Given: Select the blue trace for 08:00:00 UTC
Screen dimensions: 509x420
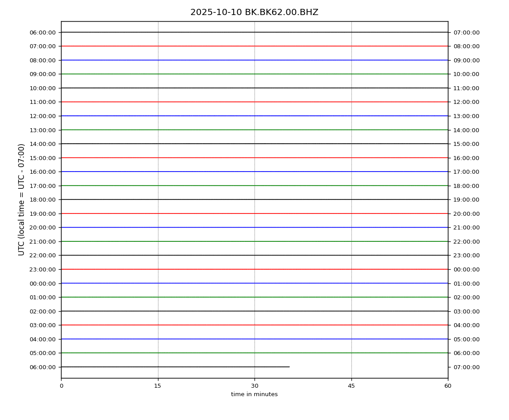Looking at the screenshot, I should (254, 60).
